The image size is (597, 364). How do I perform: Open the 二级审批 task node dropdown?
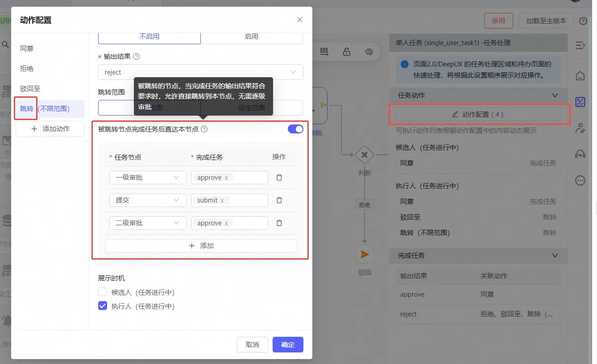pos(147,223)
